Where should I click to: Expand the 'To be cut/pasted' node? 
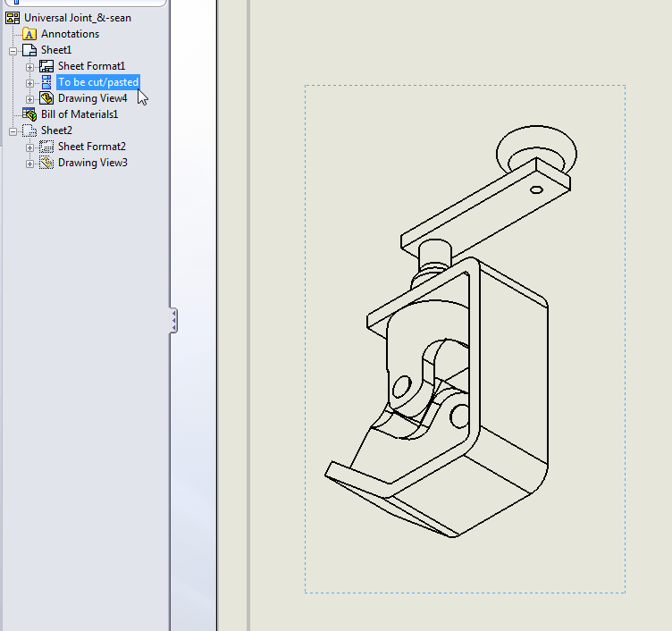coord(29,83)
